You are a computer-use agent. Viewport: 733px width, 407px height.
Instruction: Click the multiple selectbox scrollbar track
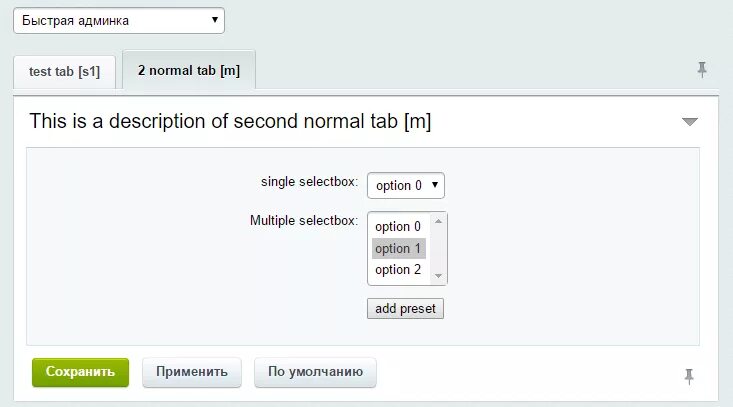(440, 248)
